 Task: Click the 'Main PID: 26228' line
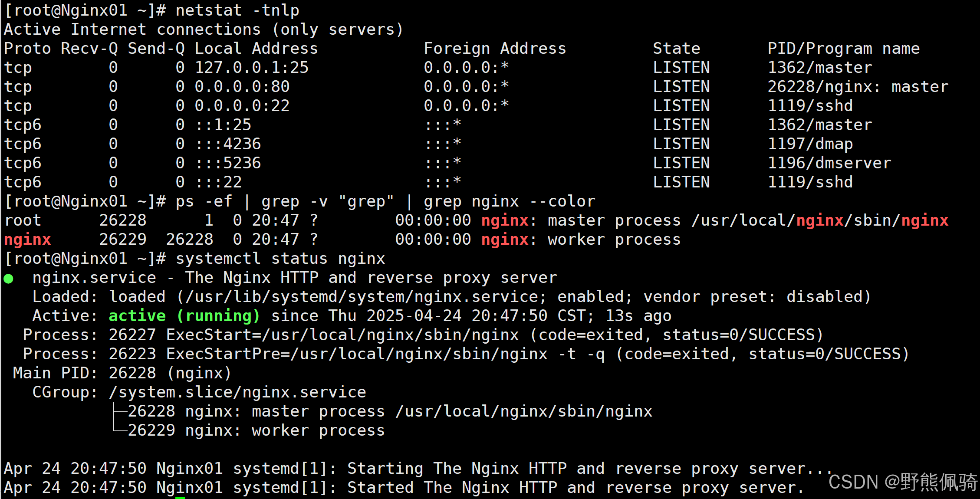coord(122,373)
